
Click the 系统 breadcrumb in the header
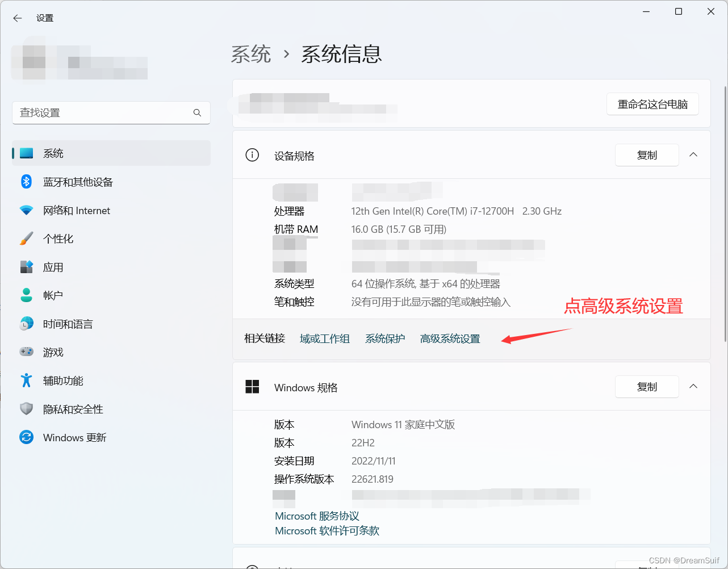tap(250, 55)
